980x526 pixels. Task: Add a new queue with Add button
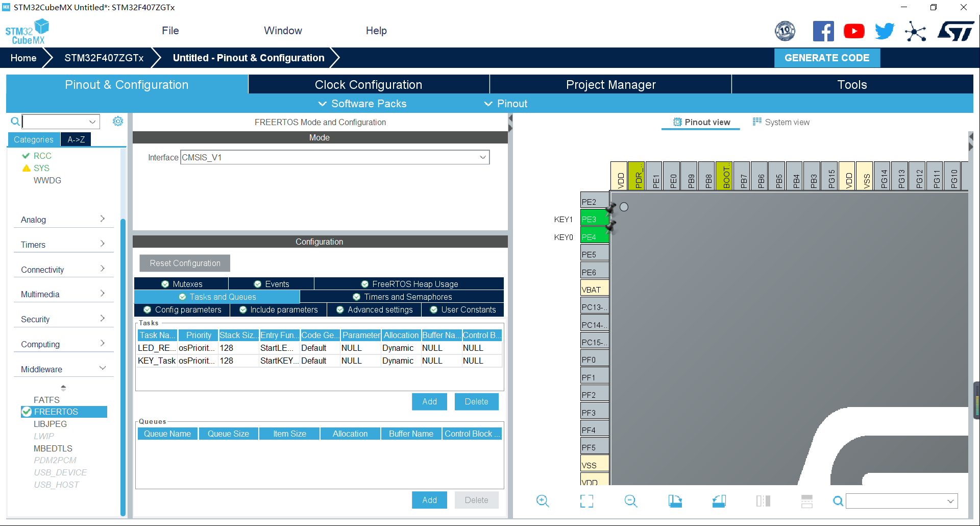click(429, 500)
